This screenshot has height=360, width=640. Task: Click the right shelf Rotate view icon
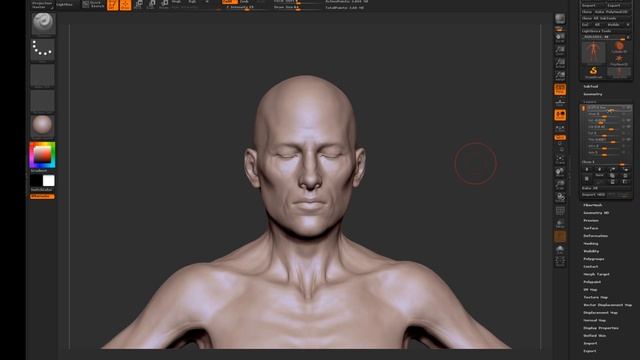(x=560, y=197)
